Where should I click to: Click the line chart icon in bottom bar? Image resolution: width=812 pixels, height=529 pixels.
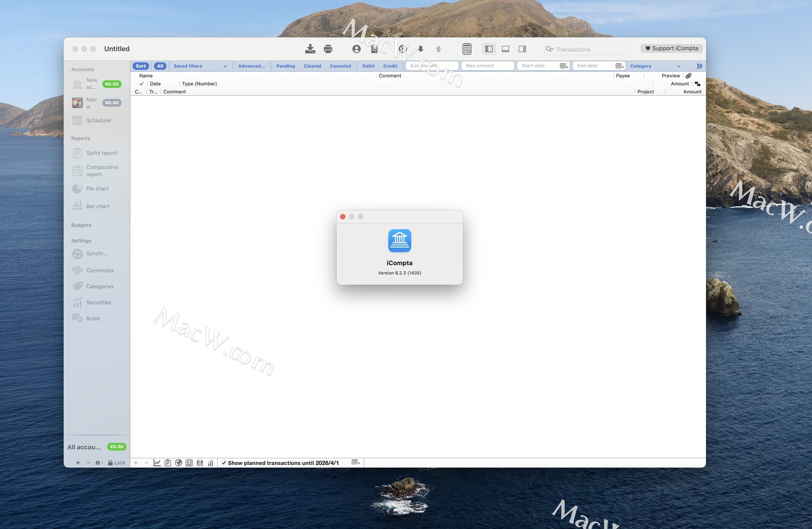coord(157,463)
